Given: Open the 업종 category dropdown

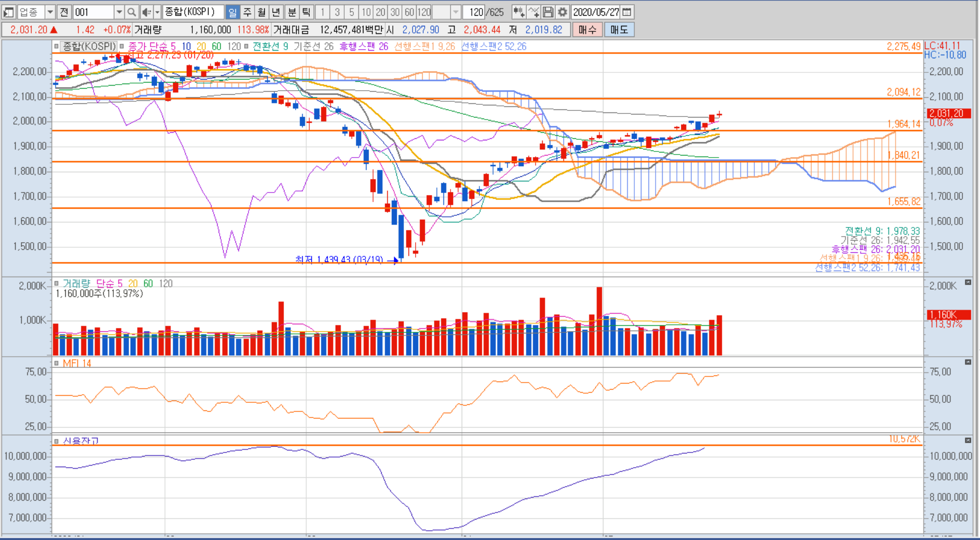Looking at the screenshot, I should point(50,12).
